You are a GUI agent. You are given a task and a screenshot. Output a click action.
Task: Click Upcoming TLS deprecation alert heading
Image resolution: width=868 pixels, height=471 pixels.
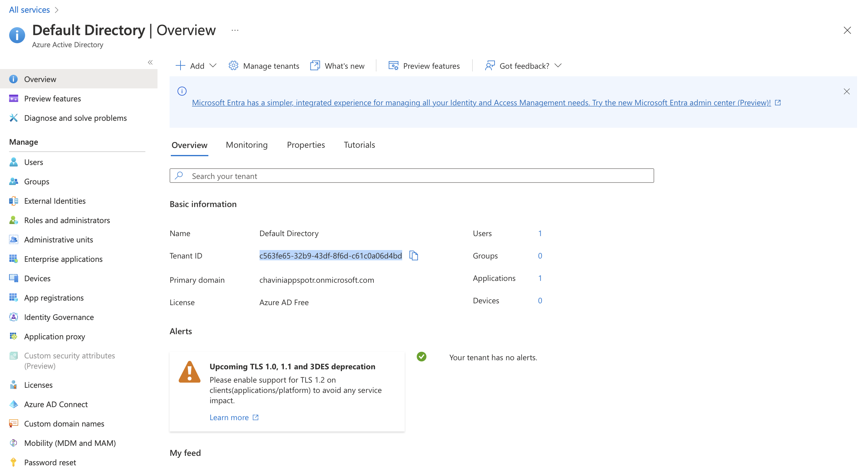click(x=292, y=366)
